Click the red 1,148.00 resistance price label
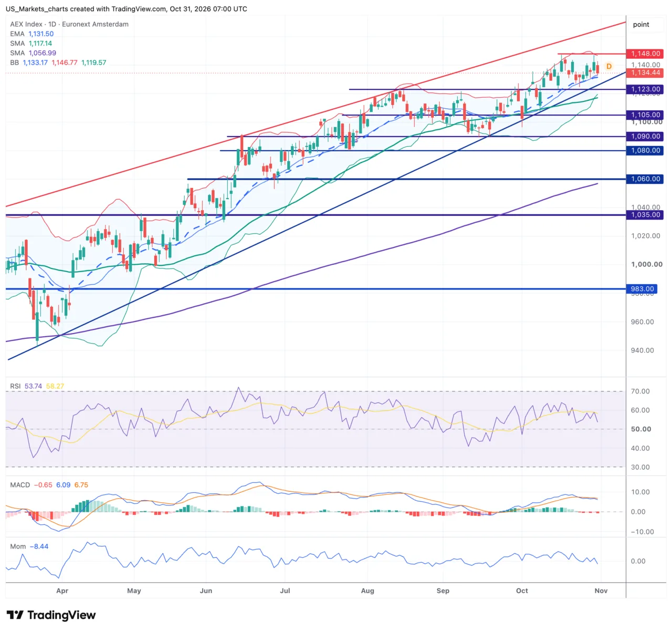The width and height of the screenshot is (672, 632). 645,54
